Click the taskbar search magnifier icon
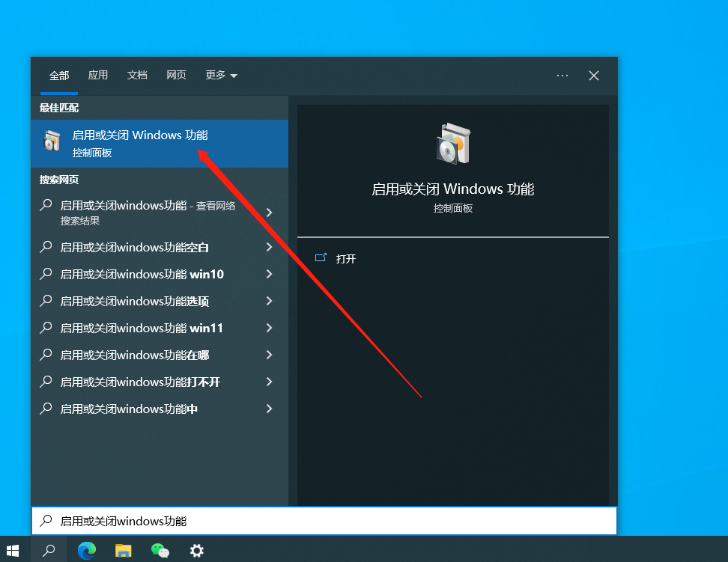 coord(48,551)
